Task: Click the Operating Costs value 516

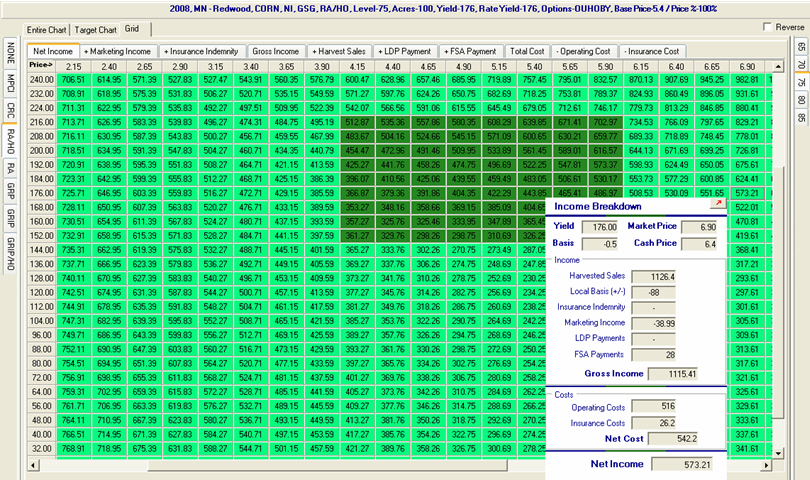Action: [653, 406]
